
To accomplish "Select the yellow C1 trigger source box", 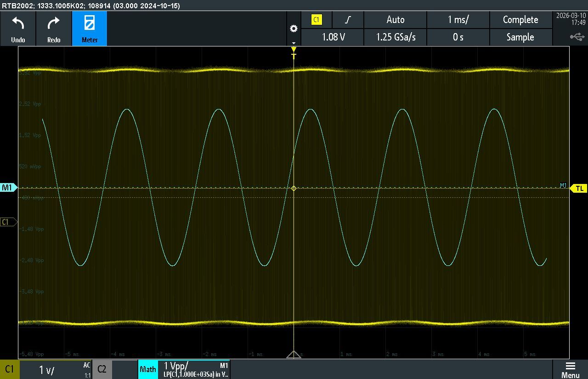I will 317,20.
